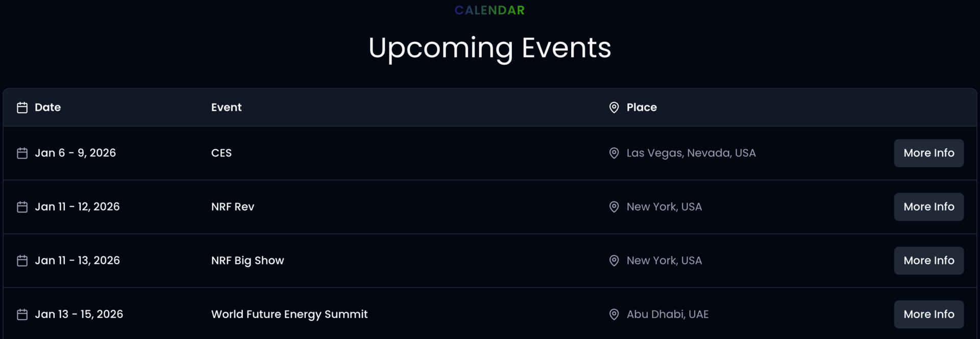
Task: Select the World Future Energy Summit title
Action: point(289,315)
